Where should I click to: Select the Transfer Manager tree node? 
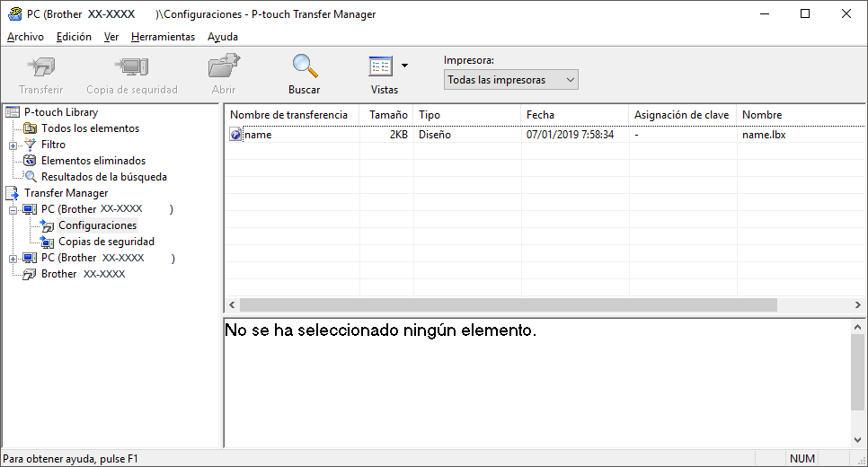point(66,193)
